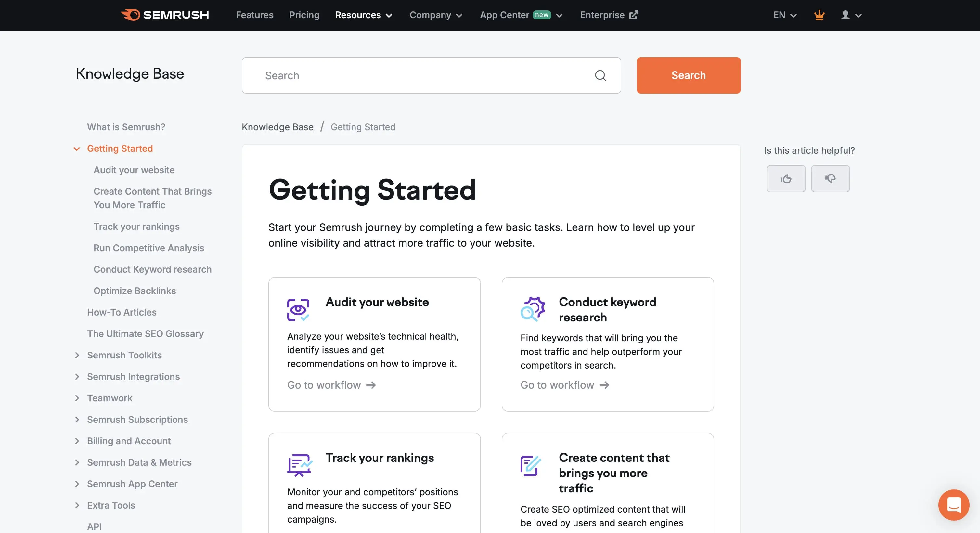Expand the Resources menu
This screenshot has width=980, height=533.
tap(363, 15)
